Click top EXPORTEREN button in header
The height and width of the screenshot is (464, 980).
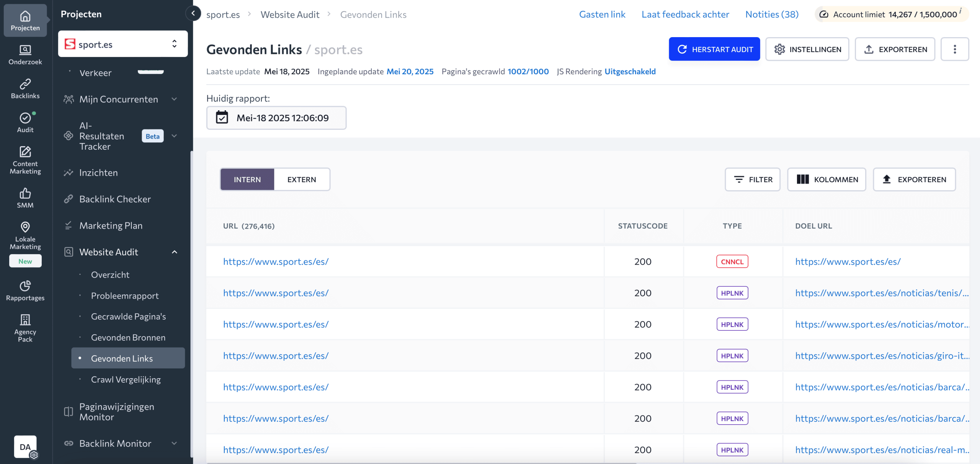pos(895,49)
